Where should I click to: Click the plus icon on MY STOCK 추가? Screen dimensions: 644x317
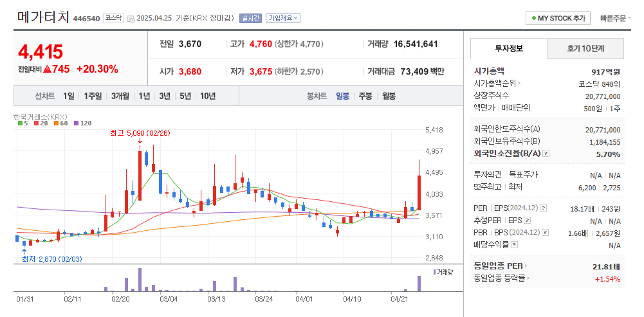(533, 19)
